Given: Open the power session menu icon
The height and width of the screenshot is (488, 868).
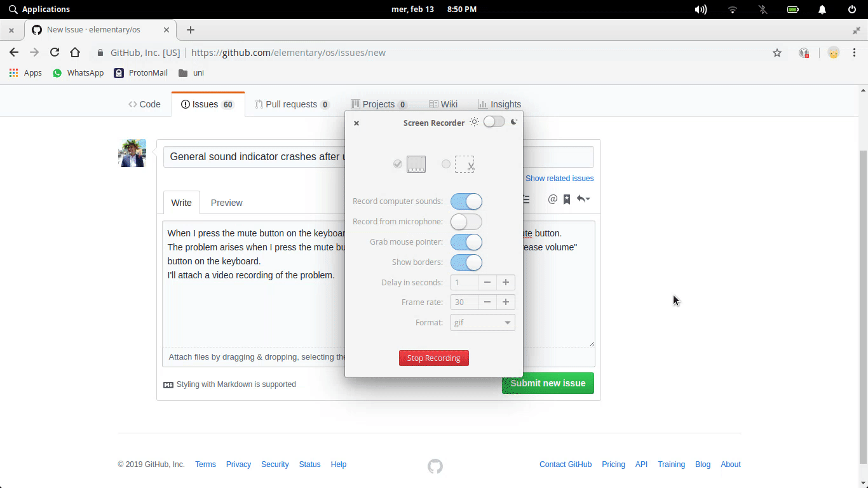Looking at the screenshot, I should click(x=852, y=10).
